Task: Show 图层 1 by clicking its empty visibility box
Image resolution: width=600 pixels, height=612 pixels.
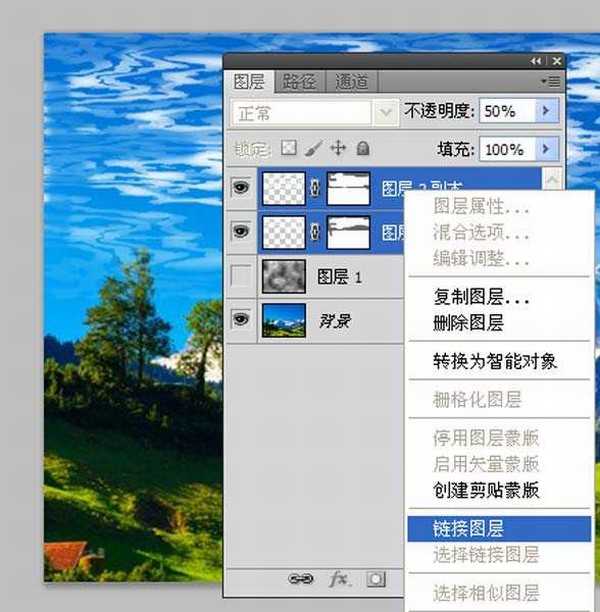Action: (241, 277)
